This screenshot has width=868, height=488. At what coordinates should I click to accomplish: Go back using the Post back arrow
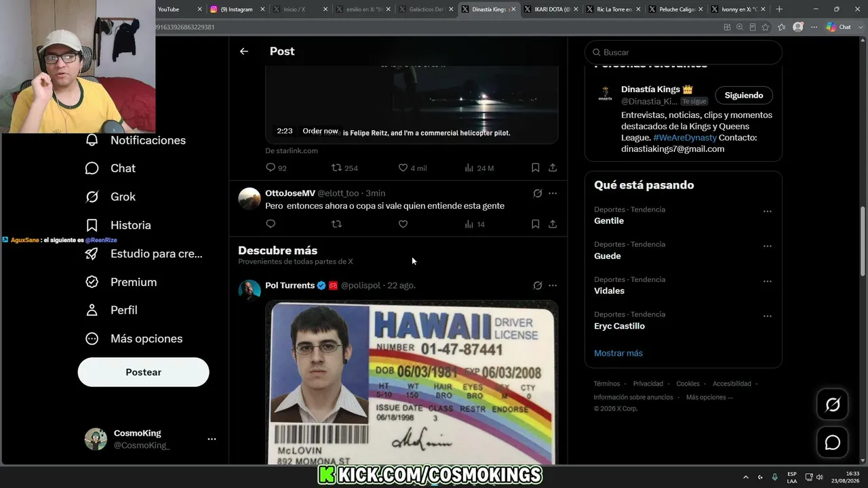[244, 52]
